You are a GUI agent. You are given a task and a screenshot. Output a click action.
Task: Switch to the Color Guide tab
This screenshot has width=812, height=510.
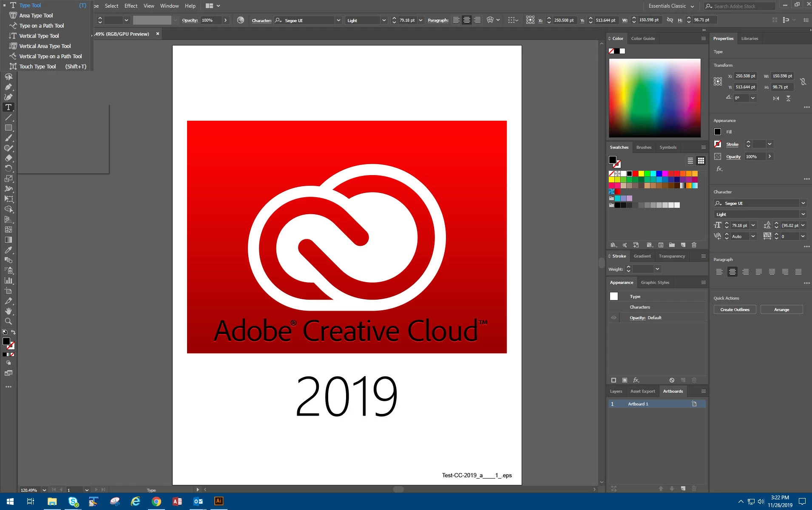coord(643,39)
